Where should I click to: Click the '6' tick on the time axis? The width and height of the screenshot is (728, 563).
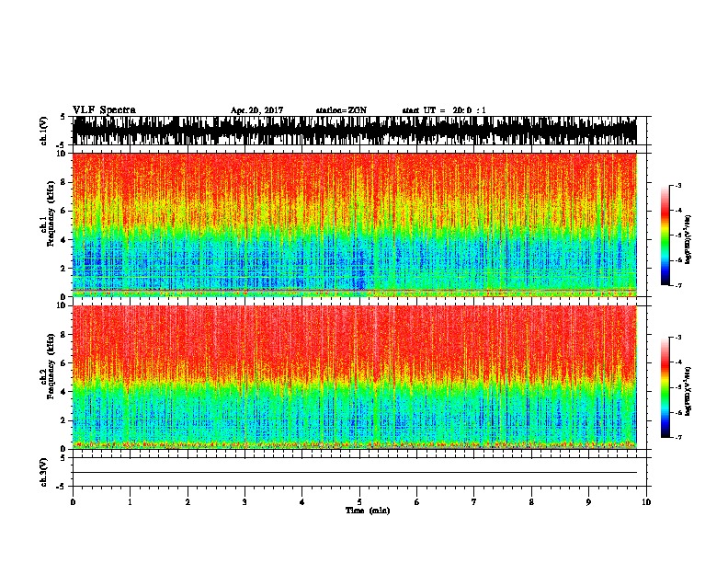point(417,502)
